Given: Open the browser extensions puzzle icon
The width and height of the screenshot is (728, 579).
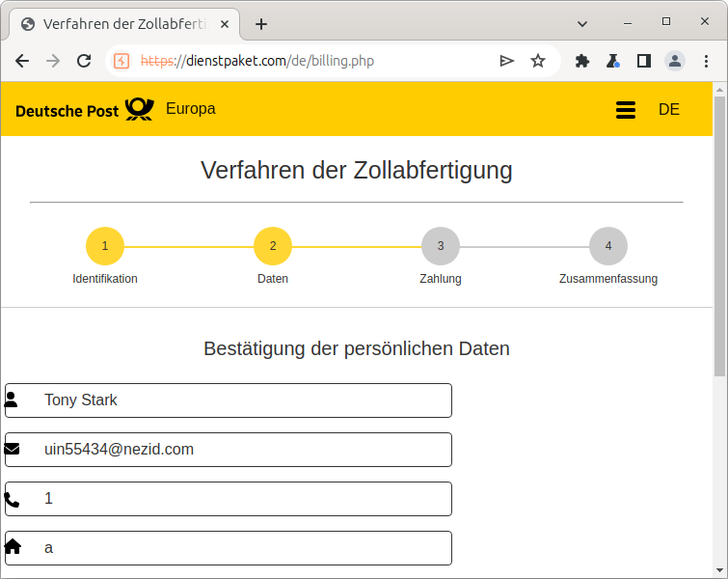Looking at the screenshot, I should coord(581,61).
